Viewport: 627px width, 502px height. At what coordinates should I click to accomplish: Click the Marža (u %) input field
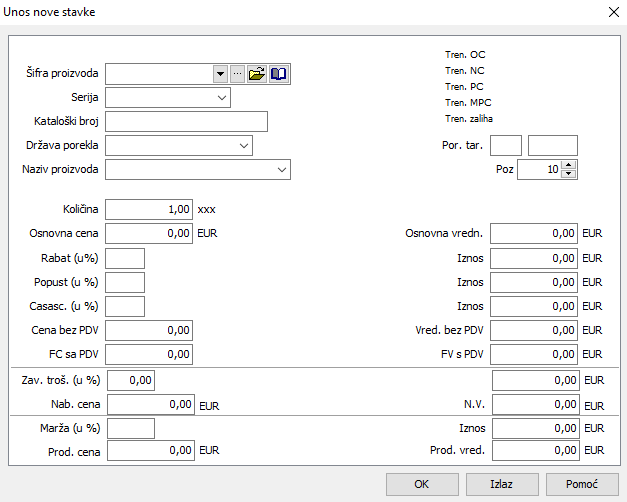(x=131, y=428)
